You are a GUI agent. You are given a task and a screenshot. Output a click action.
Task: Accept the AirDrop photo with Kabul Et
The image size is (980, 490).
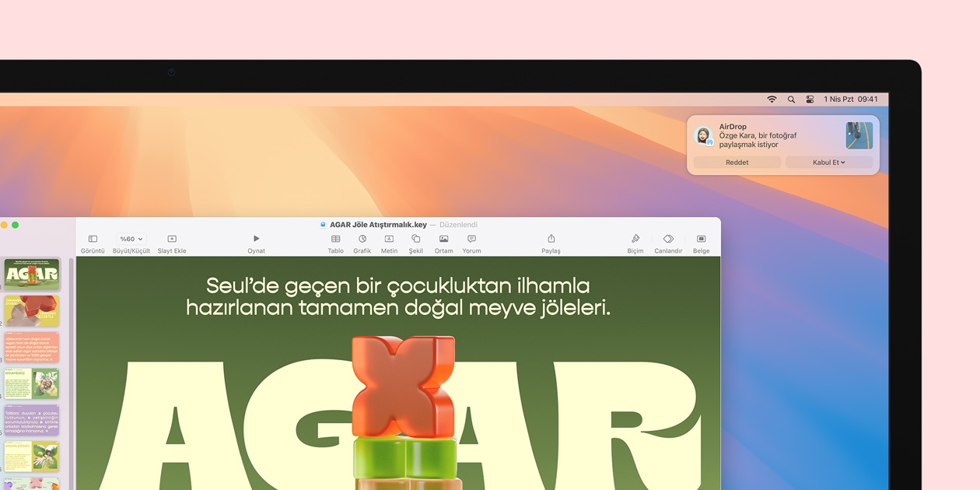(x=827, y=162)
